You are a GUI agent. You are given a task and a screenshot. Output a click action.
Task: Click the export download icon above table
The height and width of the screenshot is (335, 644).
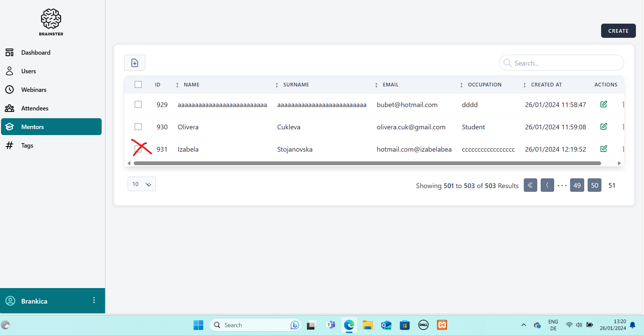point(134,63)
